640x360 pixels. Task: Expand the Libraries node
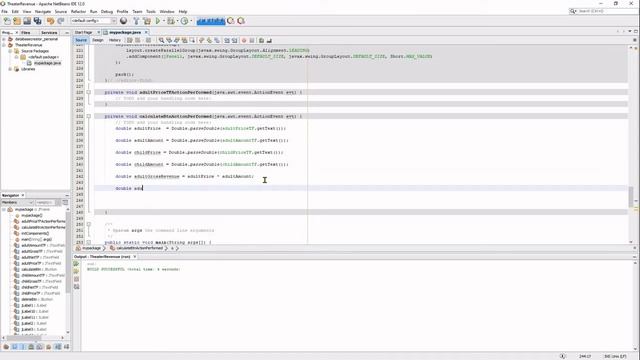click(x=10, y=69)
